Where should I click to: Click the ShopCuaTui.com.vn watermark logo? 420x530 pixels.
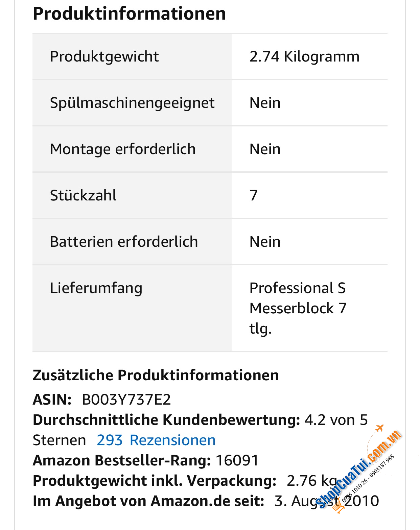click(358, 470)
